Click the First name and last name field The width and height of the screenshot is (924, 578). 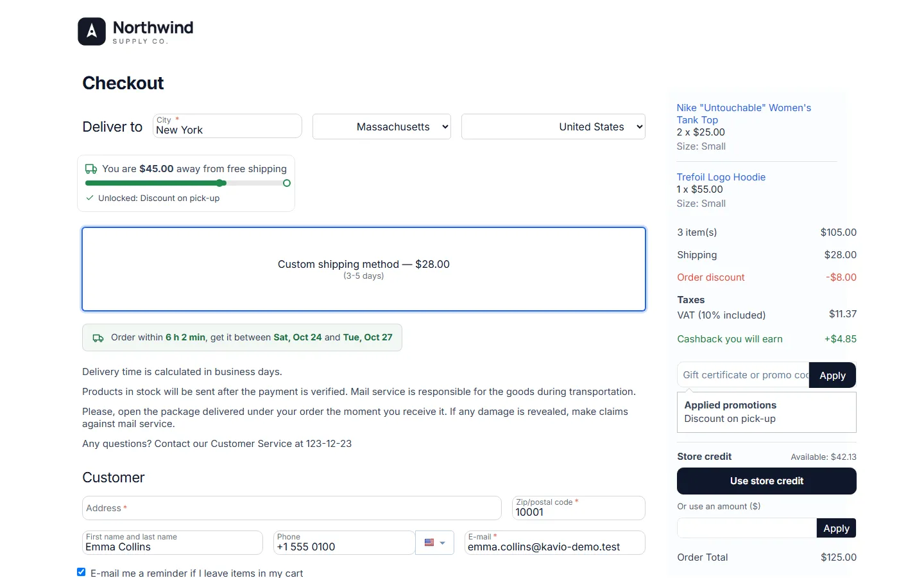[173, 543]
